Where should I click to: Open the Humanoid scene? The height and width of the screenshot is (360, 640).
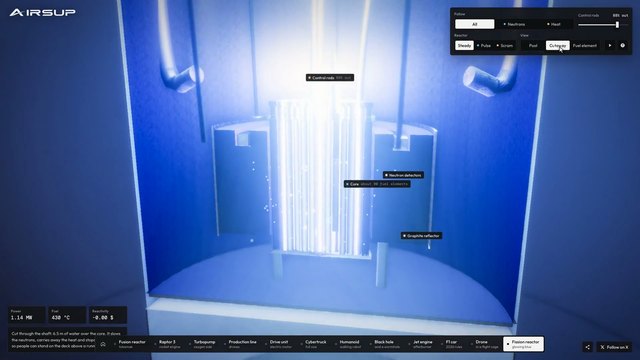(x=349, y=344)
